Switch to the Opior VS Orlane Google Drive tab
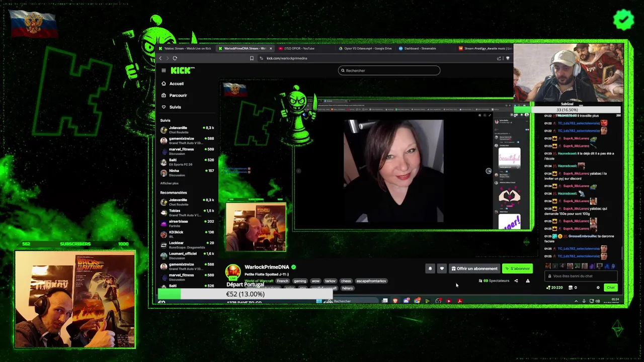The width and height of the screenshot is (644, 362). 365,48
